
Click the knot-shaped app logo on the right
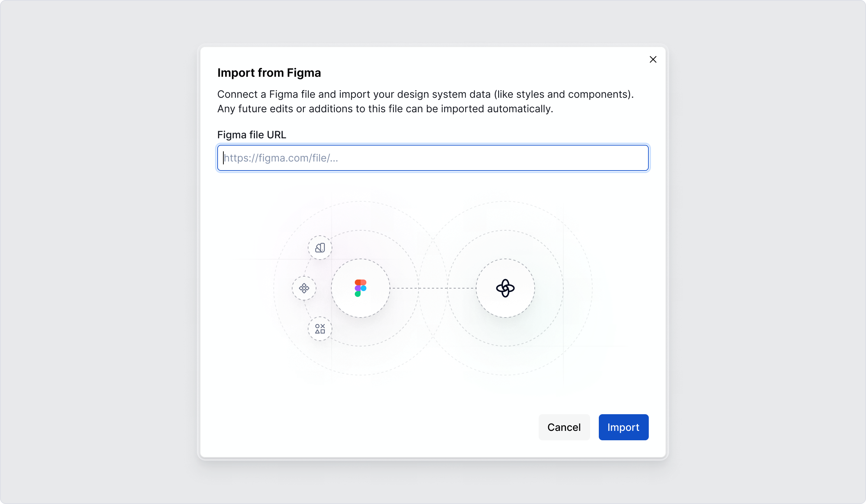point(505,288)
